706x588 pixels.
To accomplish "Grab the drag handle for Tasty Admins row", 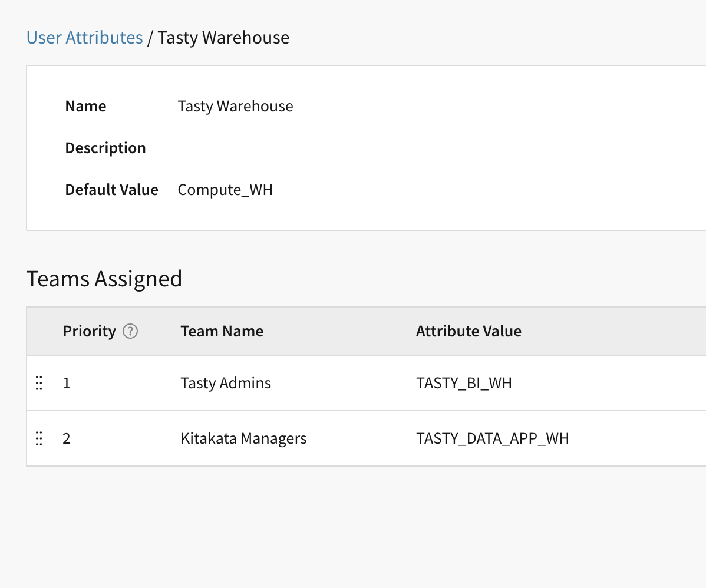I will [x=39, y=384].
